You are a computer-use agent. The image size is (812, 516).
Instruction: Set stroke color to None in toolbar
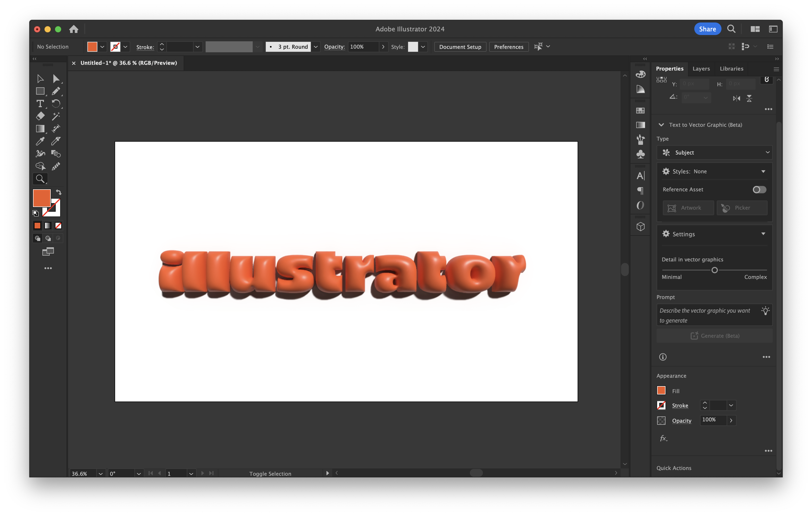(58, 226)
